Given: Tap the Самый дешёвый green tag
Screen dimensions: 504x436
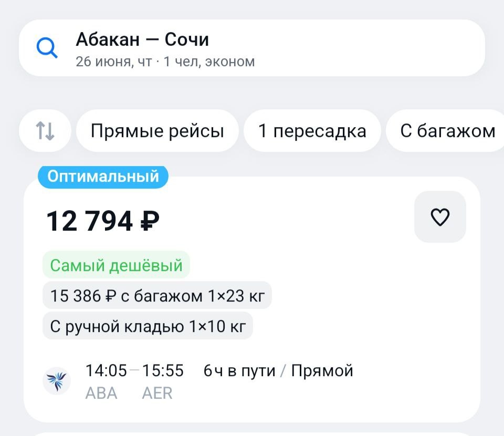Looking at the screenshot, I should (116, 265).
